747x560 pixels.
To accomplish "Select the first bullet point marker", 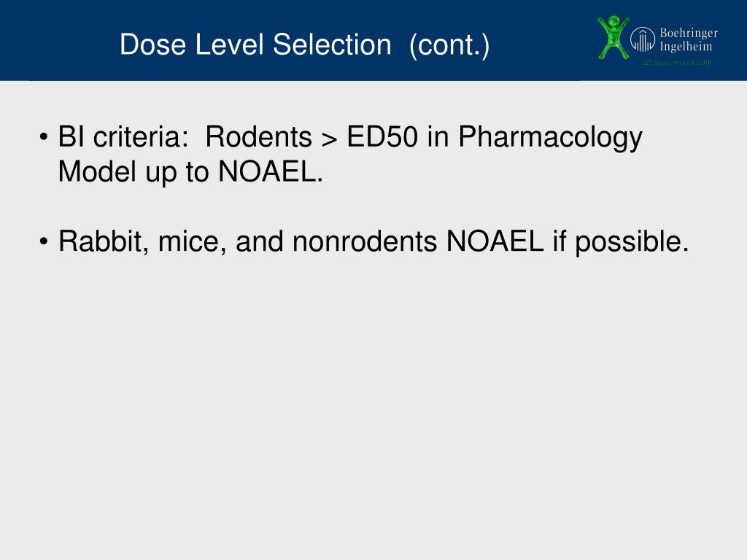I will [44, 137].
